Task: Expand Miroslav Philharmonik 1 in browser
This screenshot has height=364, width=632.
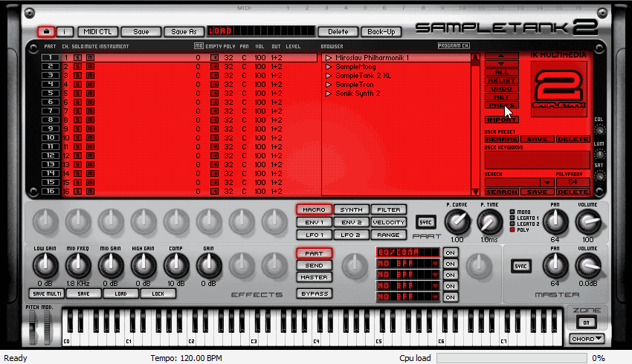Action: point(329,58)
